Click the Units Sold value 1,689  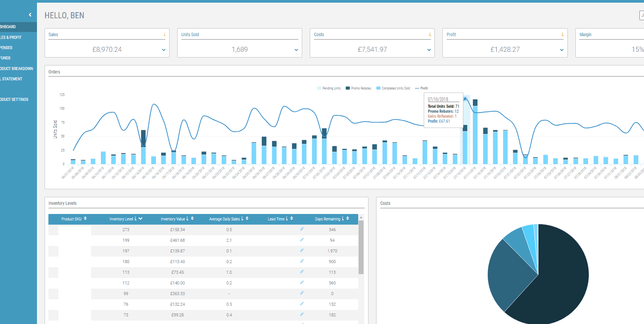[240, 49]
